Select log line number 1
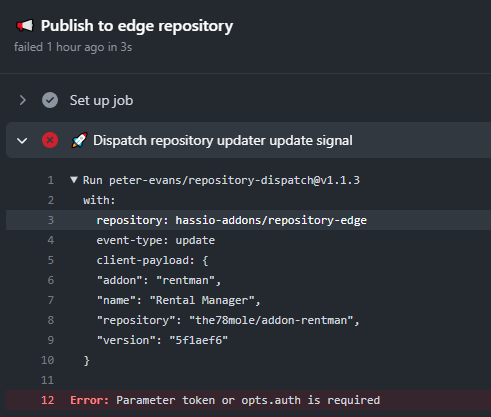 point(51,180)
